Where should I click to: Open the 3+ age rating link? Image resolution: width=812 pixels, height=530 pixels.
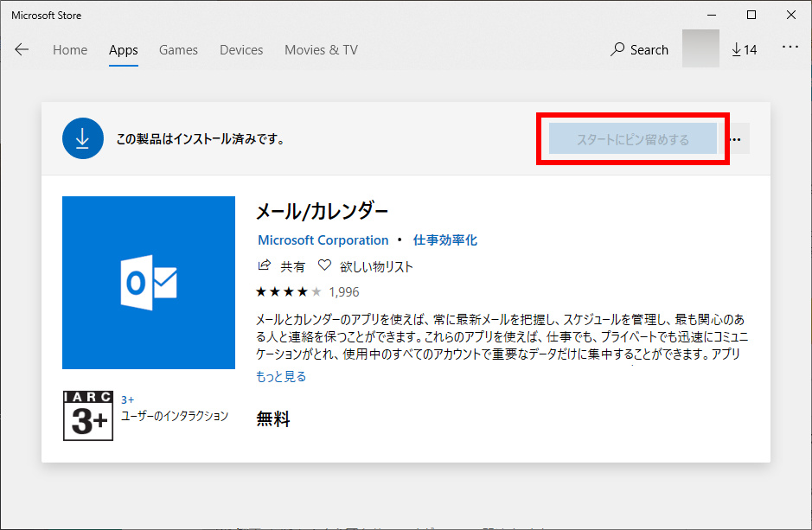pyautogui.click(x=127, y=399)
